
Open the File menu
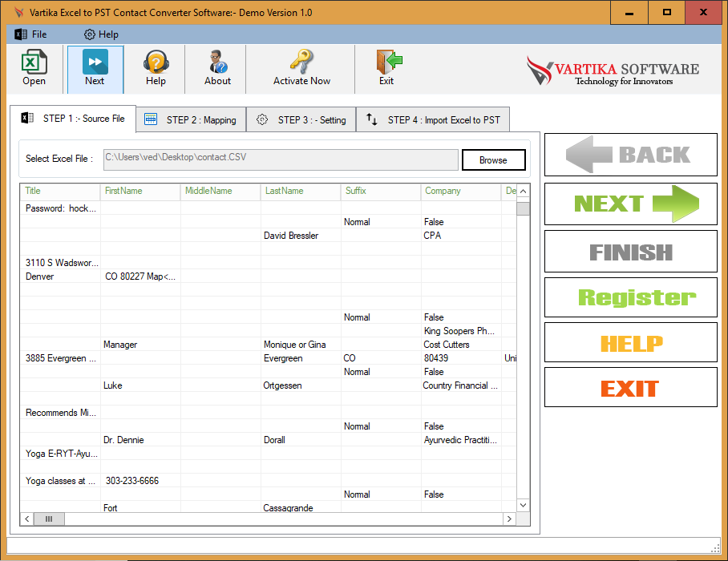pyautogui.click(x=31, y=34)
